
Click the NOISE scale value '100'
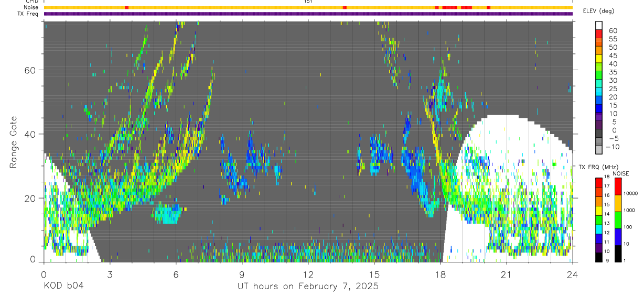628,227
